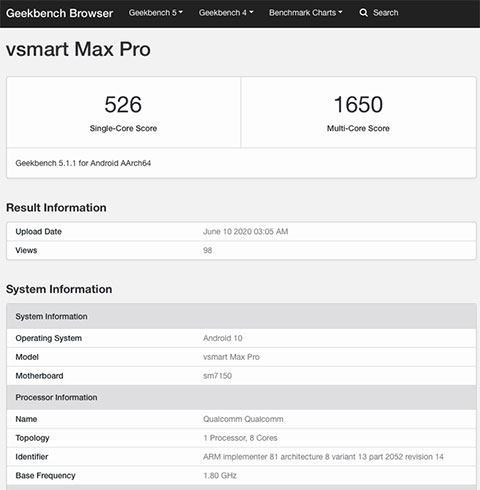The width and height of the screenshot is (480, 490).
Task: Select the vsmart Max Pro model value
Action: pos(231,357)
